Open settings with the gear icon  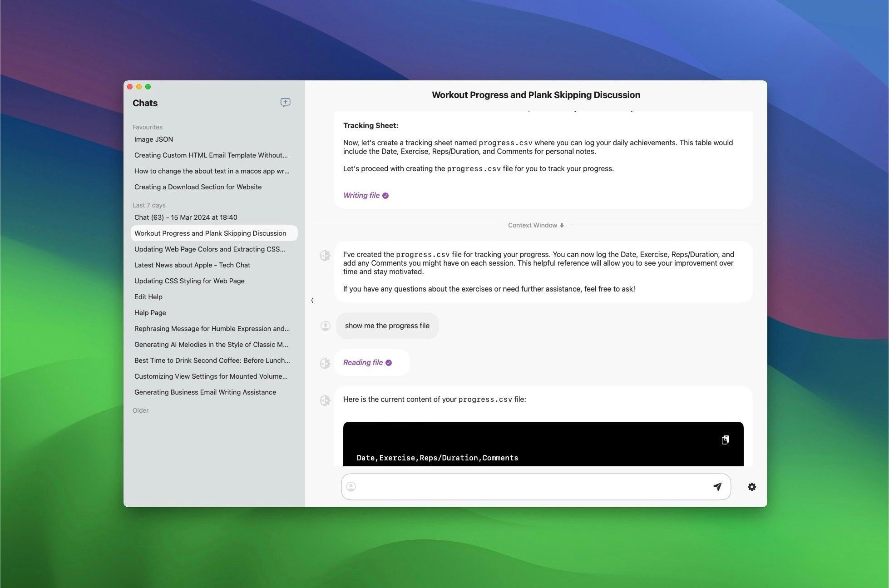(x=752, y=487)
